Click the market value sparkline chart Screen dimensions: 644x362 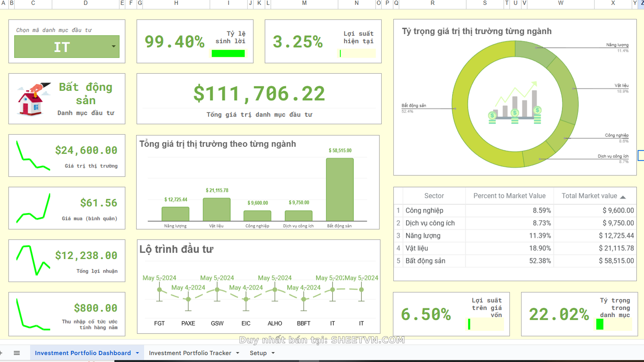(33, 156)
